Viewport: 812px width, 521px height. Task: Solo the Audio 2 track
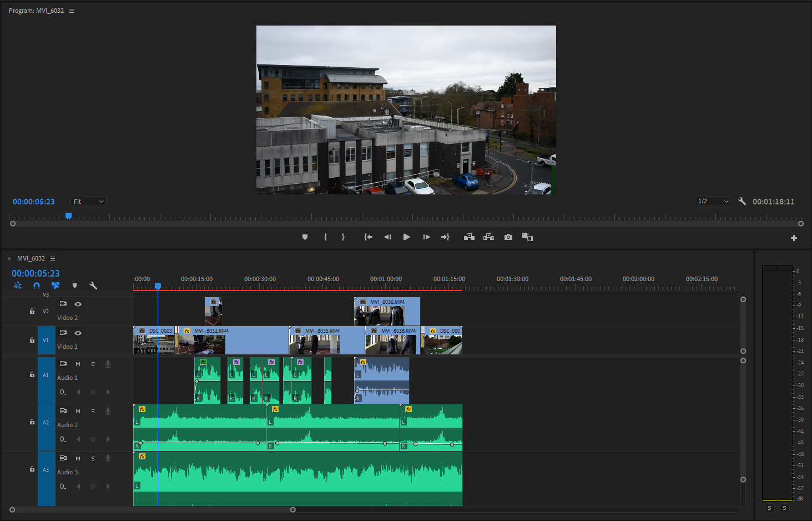(93, 411)
